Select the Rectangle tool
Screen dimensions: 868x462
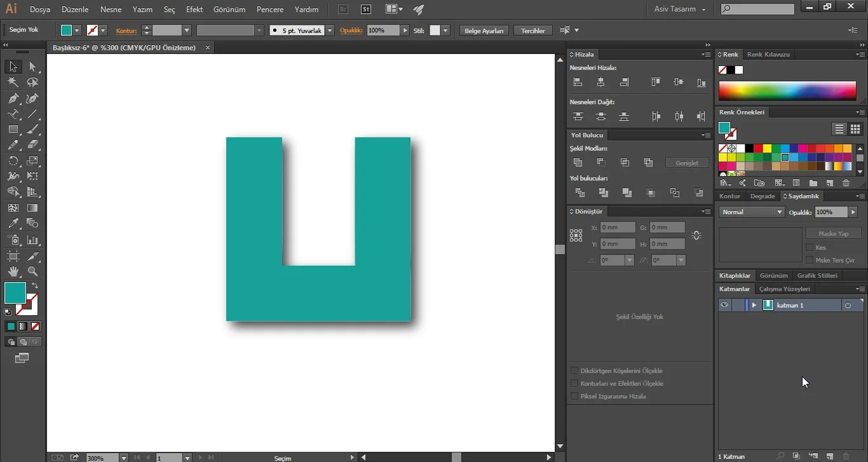[13, 129]
